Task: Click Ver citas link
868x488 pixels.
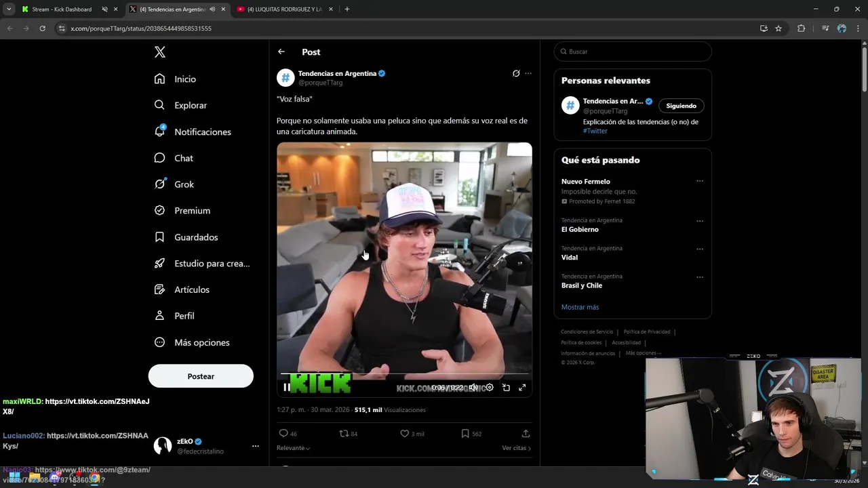Action: [517, 448]
